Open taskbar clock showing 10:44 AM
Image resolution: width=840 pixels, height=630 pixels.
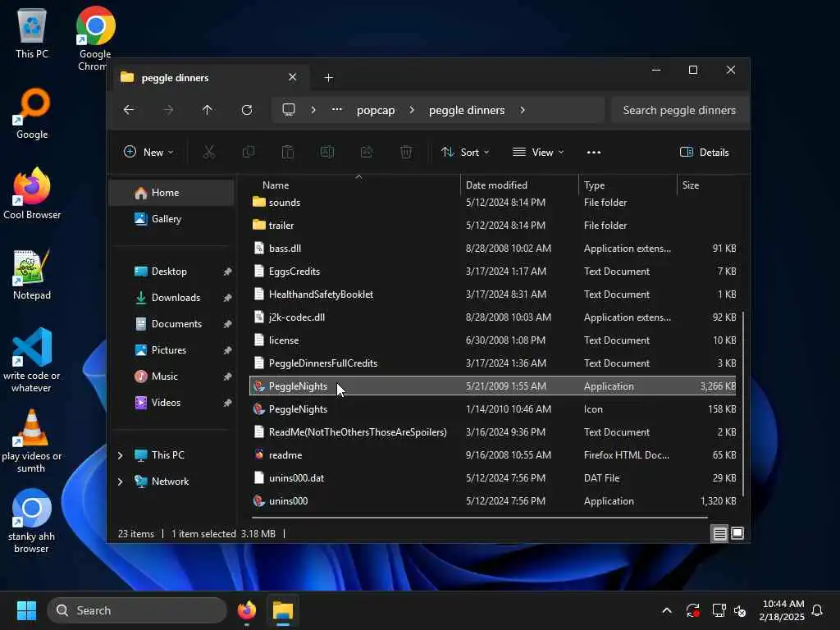click(782, 610)
